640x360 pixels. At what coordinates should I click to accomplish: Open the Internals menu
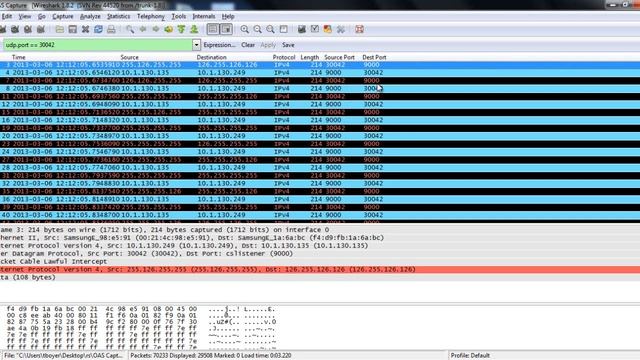[204, 16]
